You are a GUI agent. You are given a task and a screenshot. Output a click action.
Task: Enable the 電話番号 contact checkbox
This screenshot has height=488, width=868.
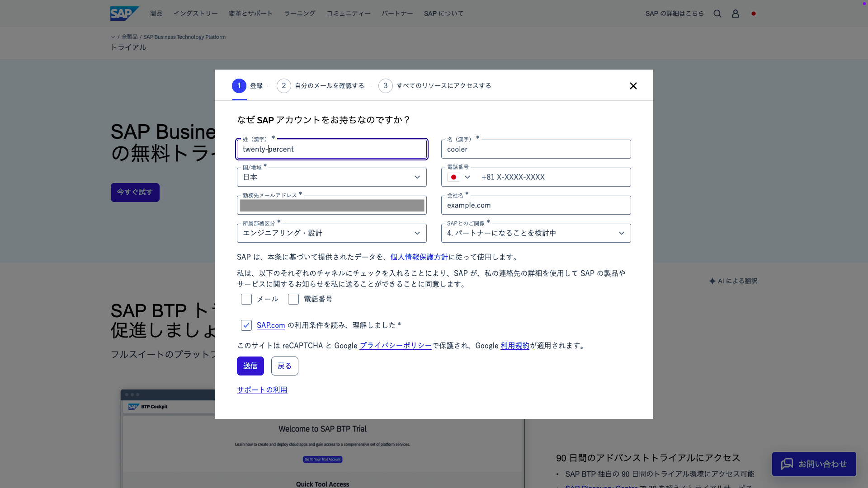point(293,299)
